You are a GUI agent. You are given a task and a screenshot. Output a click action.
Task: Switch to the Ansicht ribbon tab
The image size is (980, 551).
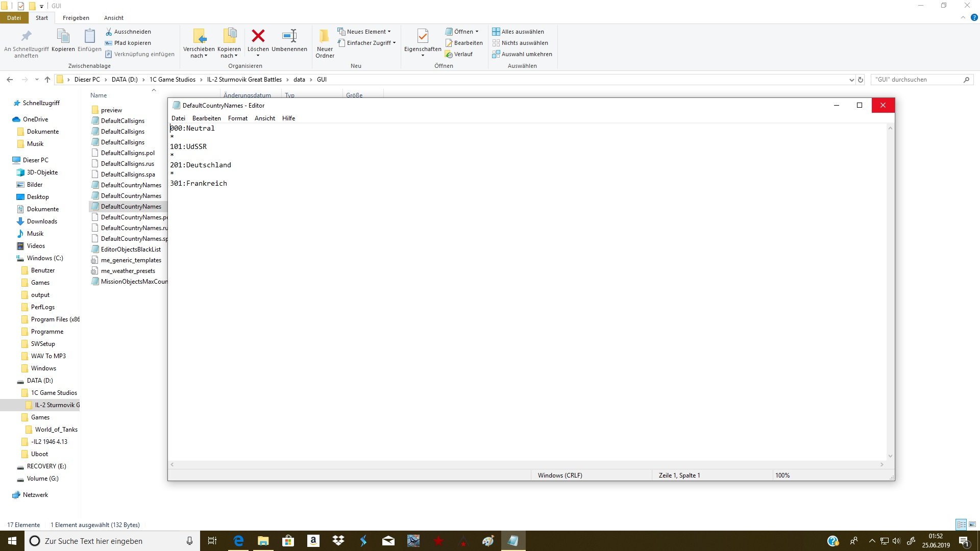[x=113, y=18]
